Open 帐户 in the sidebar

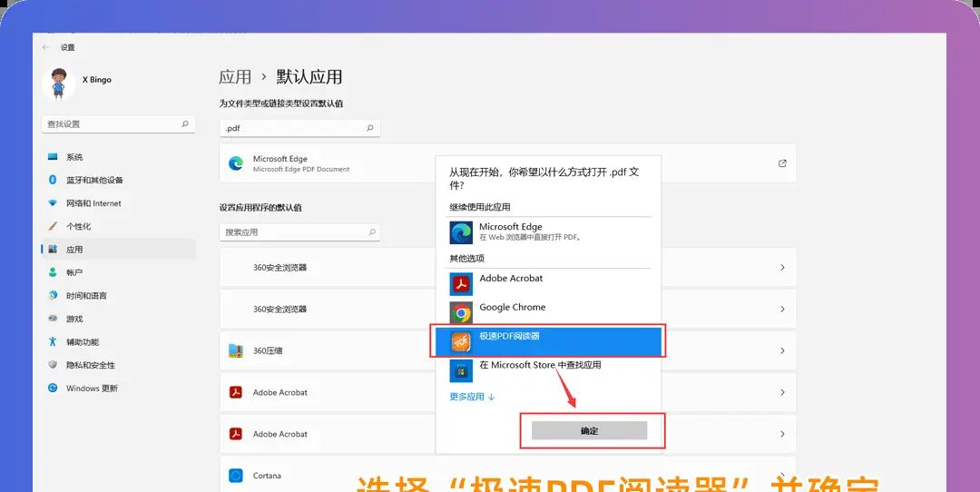click(119, 272)
